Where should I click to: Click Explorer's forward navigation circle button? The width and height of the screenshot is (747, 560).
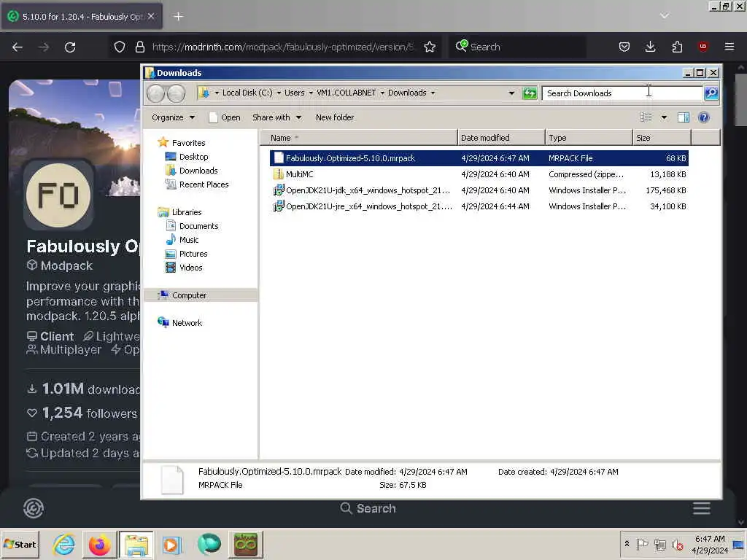click(177, 93)
